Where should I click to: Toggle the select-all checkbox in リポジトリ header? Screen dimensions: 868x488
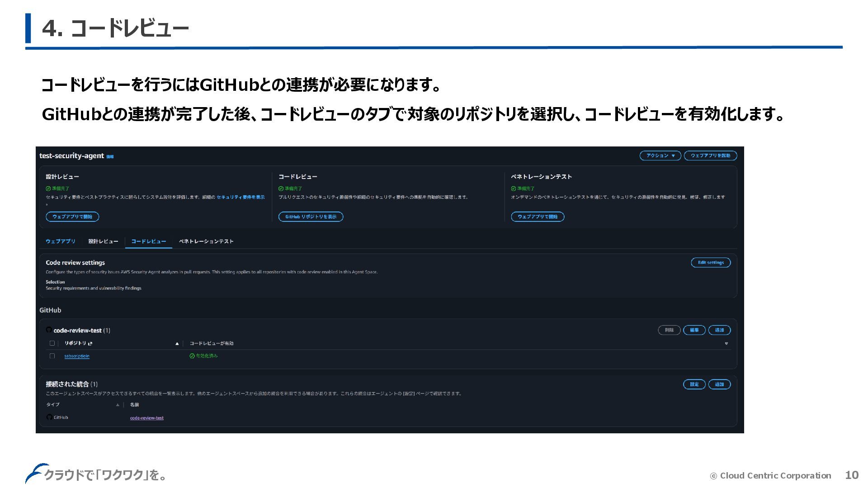point(52,343)
